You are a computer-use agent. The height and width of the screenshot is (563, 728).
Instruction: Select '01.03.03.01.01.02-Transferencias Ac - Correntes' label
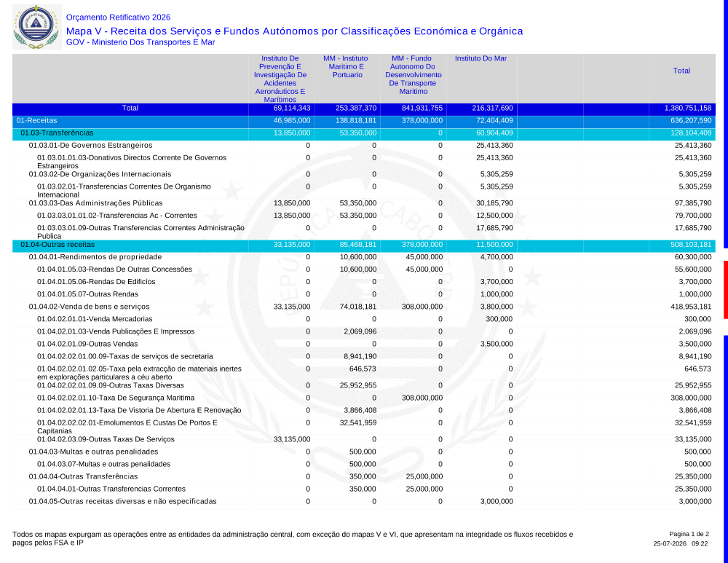117,216
